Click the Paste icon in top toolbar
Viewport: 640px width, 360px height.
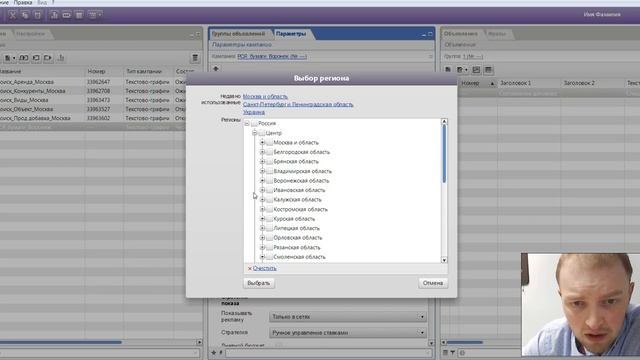[38, 15]
